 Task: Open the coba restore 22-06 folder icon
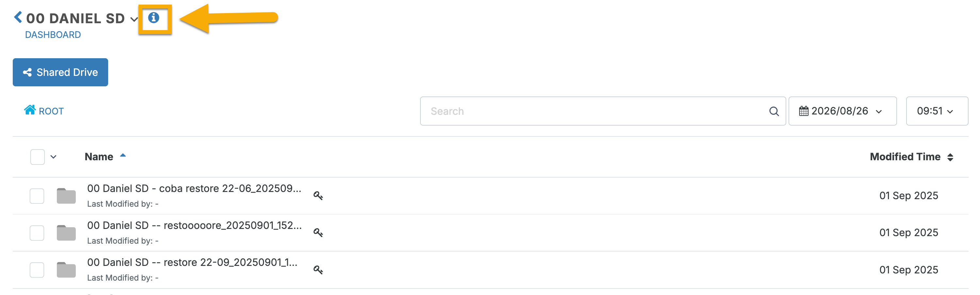point(66,196)
